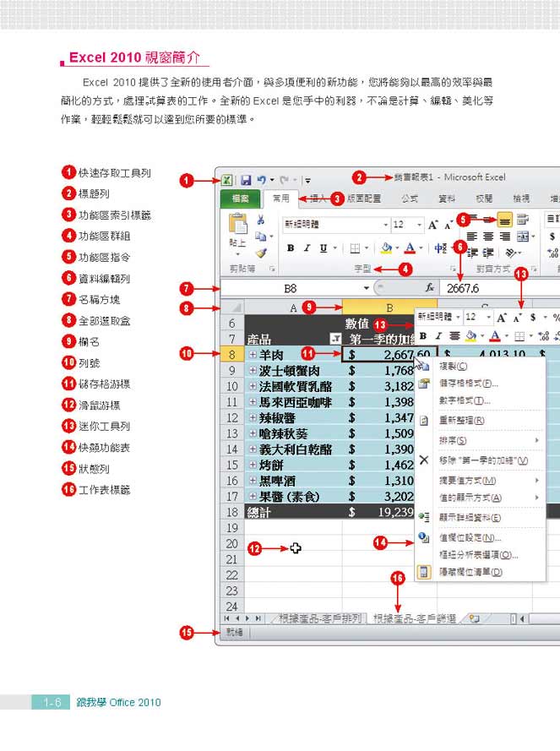560x751 pixels.
Task: Open the Paste options arrow under 貼上
Action: click(x=237, y=254)
